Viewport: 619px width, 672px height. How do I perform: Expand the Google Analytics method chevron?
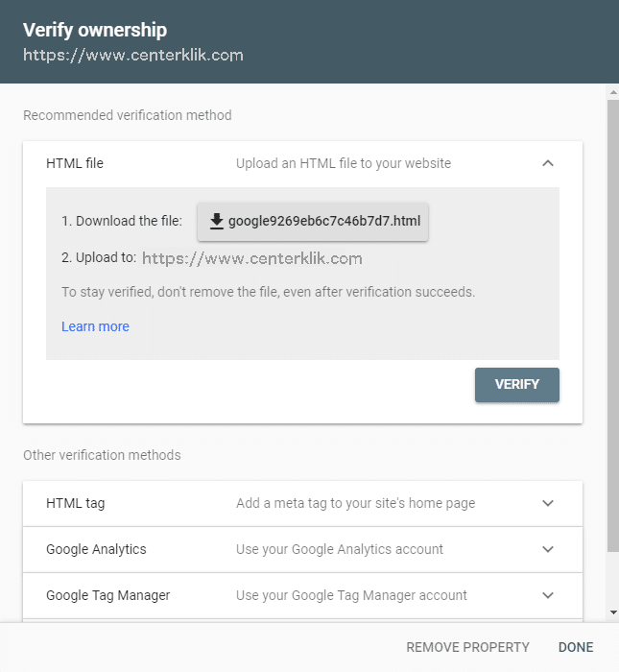click(548, 549)
